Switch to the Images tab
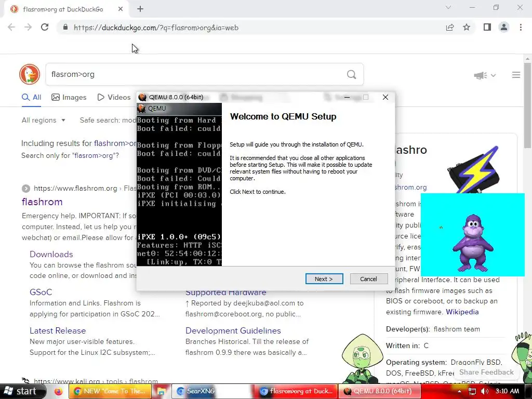 69,97
